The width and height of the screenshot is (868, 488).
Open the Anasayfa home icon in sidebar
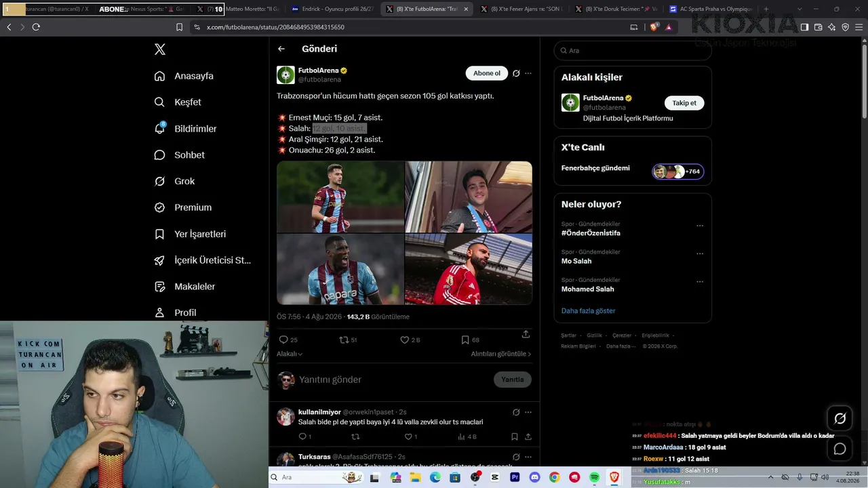click(x=160, y=76)
